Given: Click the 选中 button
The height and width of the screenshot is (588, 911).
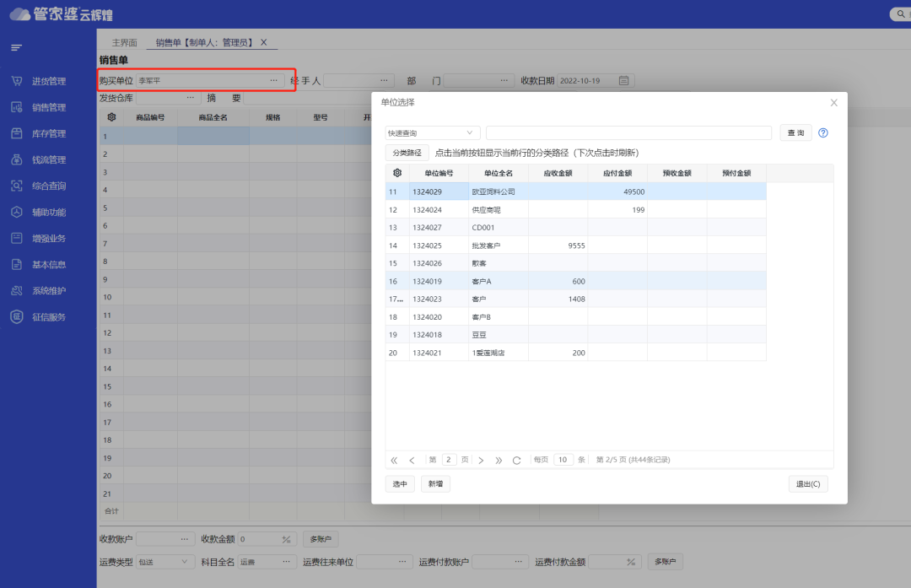Looking at the screenshot, I should pos(400,484).
